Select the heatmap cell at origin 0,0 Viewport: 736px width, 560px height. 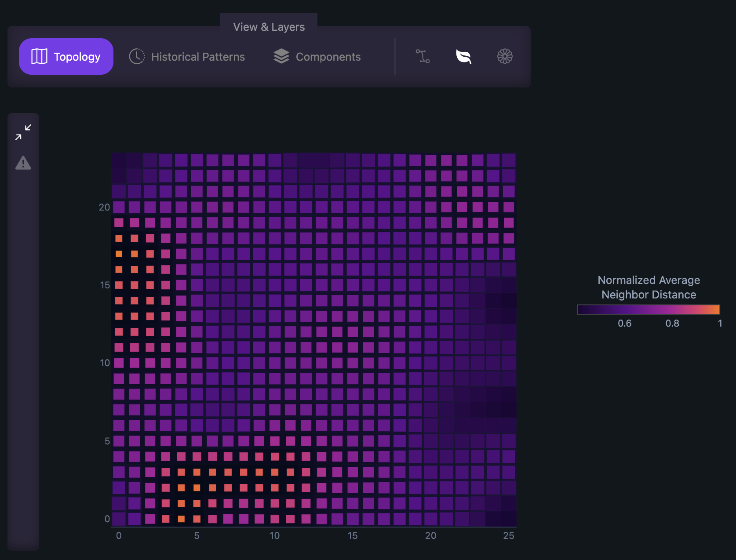click(119, 519)
